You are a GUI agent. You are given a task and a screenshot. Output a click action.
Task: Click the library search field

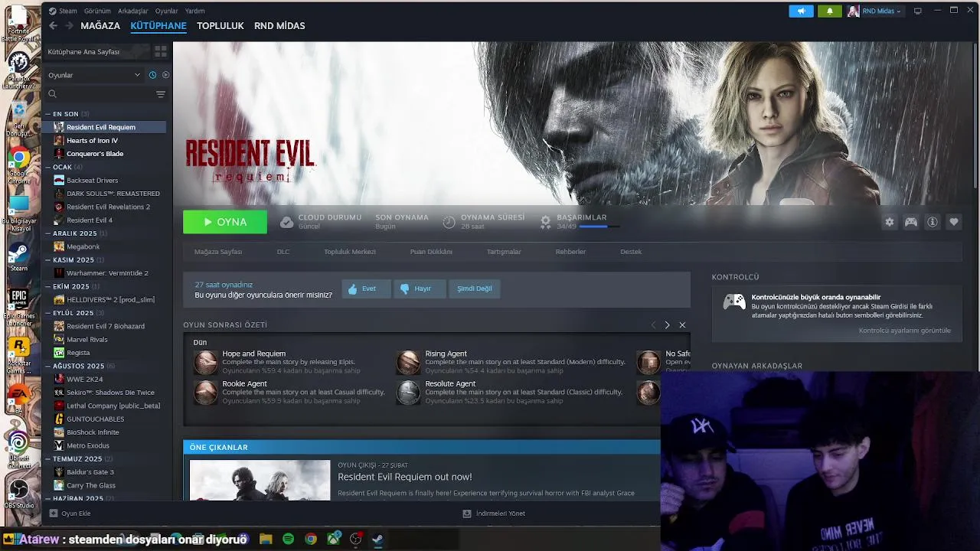(100, 94)
